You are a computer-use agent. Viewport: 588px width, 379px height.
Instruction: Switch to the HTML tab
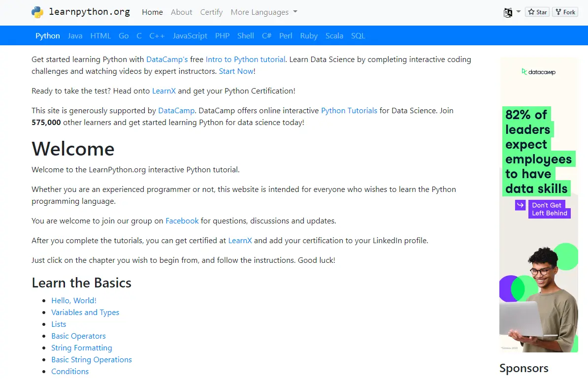[x=100, y=35]
